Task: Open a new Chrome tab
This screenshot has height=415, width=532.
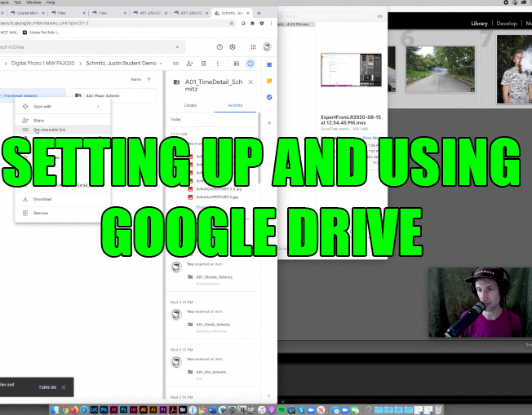Action: [x=259, y=13]
